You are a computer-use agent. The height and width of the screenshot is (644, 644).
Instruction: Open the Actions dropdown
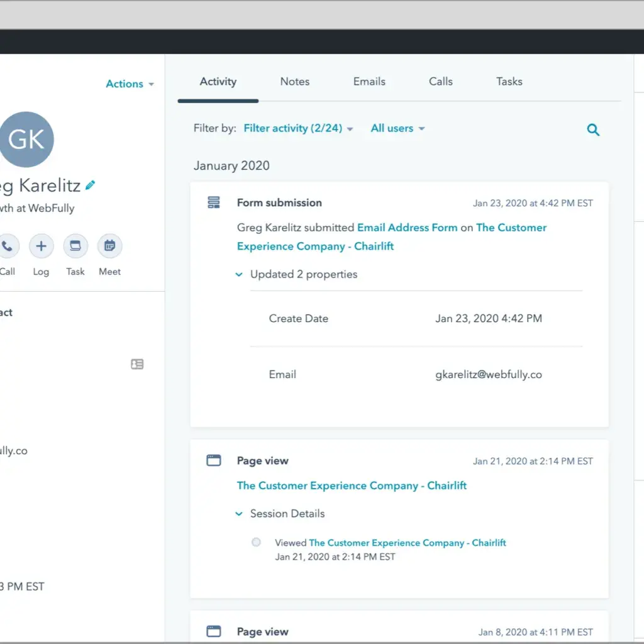click(130, 84)
